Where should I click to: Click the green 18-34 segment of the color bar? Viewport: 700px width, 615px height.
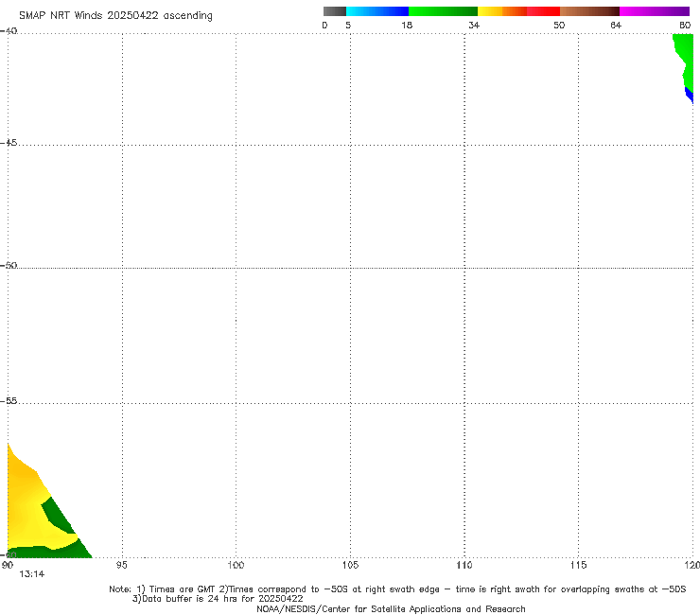tap(443, 11)
